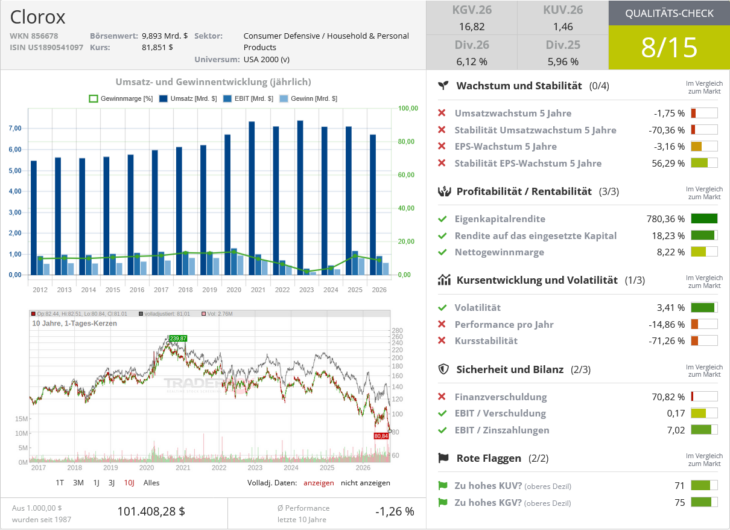This screenshot has width=730, height=530.
Task: Click anzeigen for Volladj. Daten
Action: pos(318,483)
